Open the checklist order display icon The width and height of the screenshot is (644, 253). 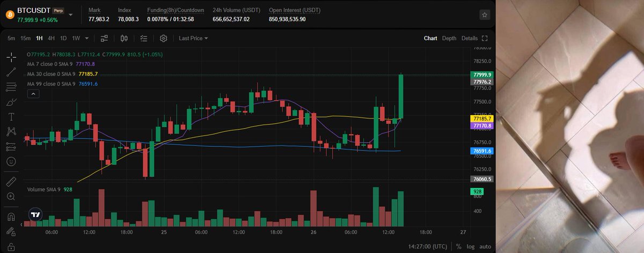point(143,39)
